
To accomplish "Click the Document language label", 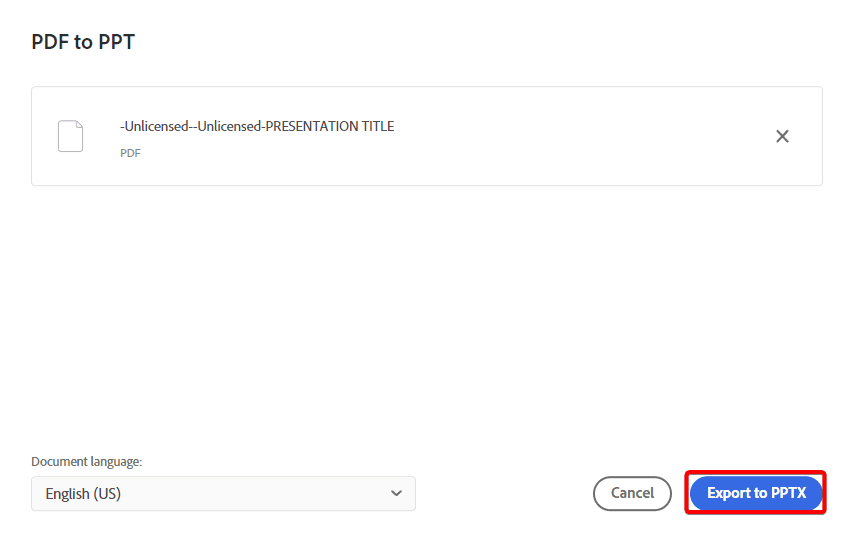I will coord(86,462).
